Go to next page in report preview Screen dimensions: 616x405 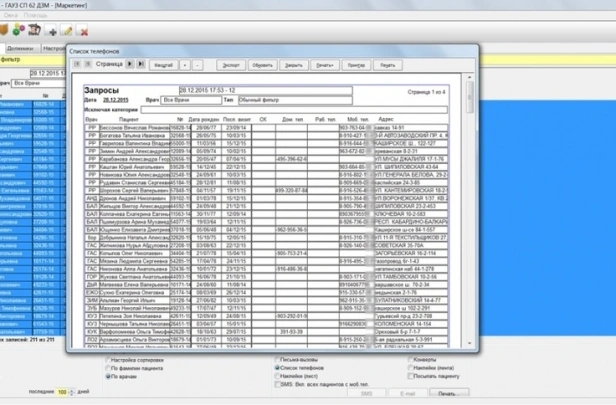(130, 63)
